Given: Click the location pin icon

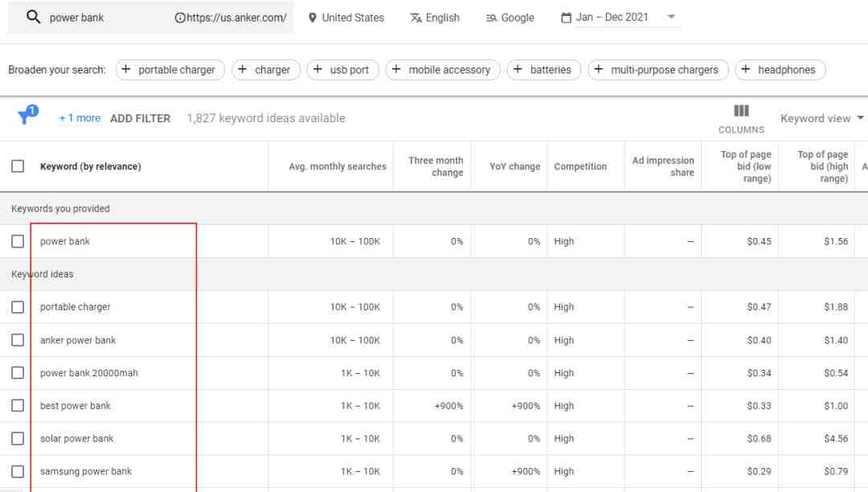Looking at the screenshot, I should 312,18.
